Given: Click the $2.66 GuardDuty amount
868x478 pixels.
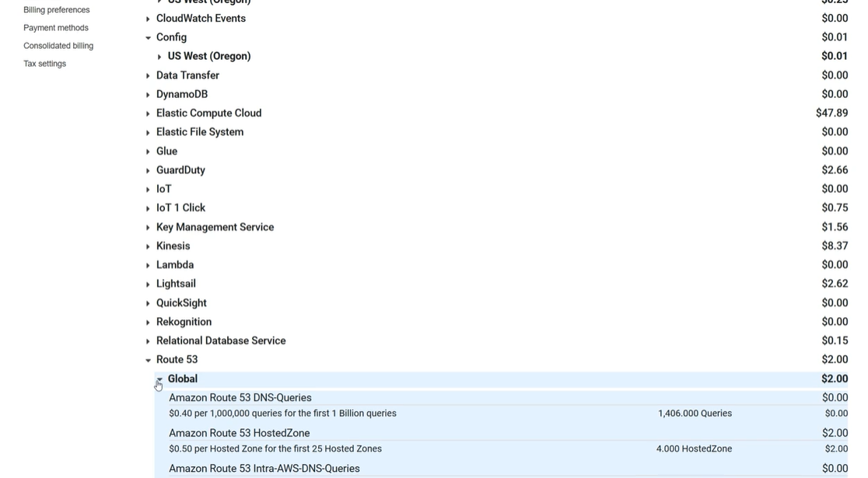Looking at the screenshot, I should (x=835, y=170).
